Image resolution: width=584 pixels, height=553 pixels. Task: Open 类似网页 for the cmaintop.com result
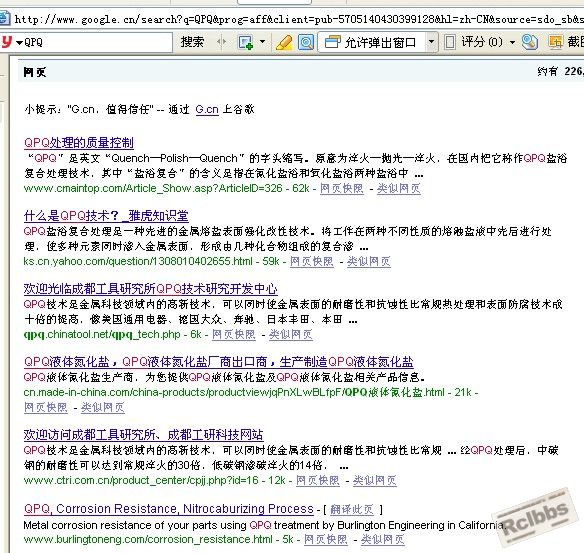[x=399, y=188]
